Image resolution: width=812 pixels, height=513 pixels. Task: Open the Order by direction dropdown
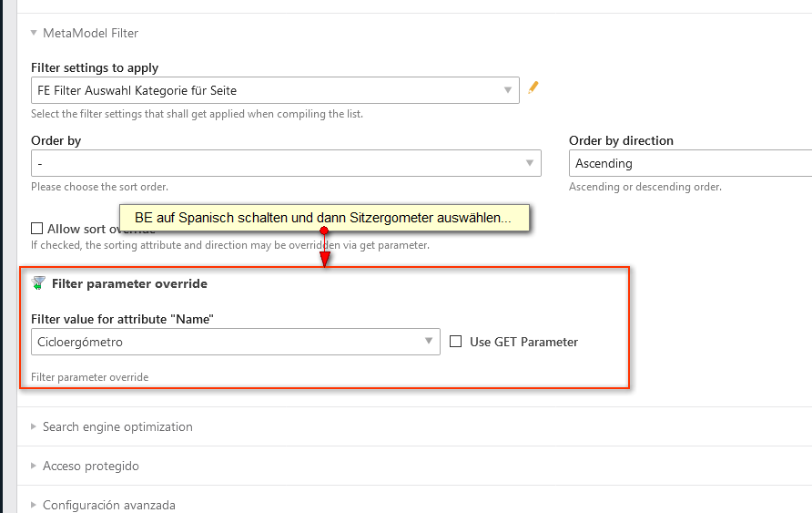coord(690,163)
